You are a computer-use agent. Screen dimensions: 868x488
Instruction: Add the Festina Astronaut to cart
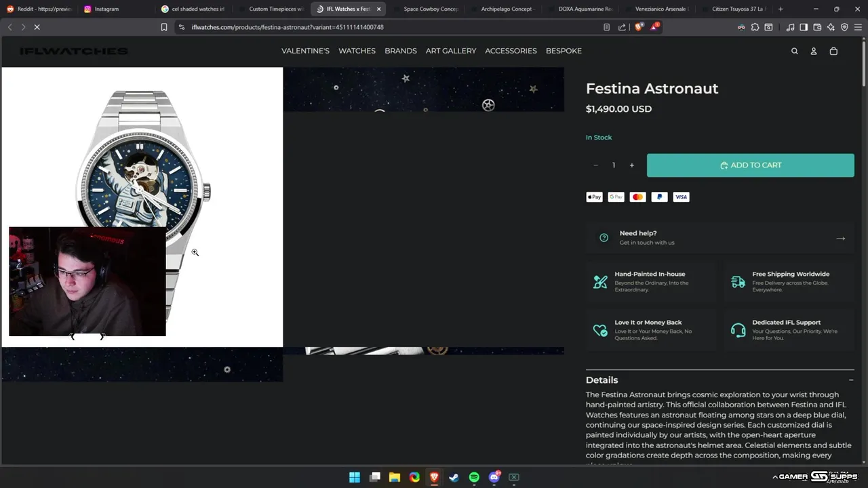pyautogui.click(x=750, y=165)
